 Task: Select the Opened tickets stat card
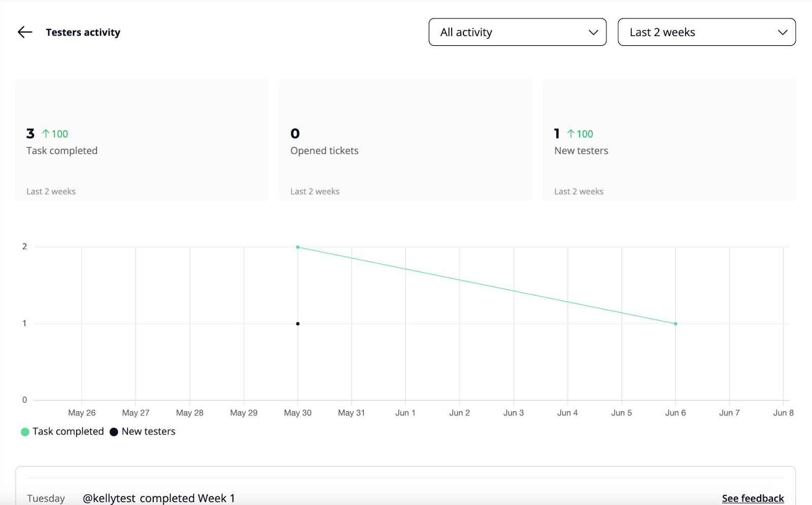click(x=405, y=141)
